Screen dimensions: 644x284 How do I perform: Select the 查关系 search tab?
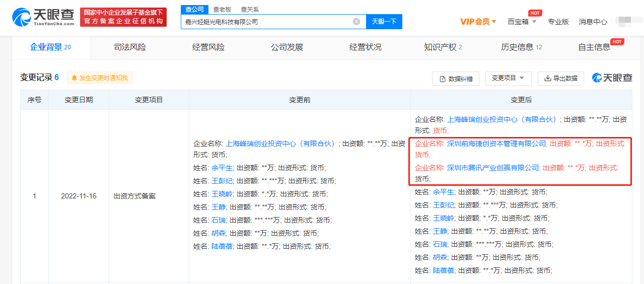[x=250, y=9]
